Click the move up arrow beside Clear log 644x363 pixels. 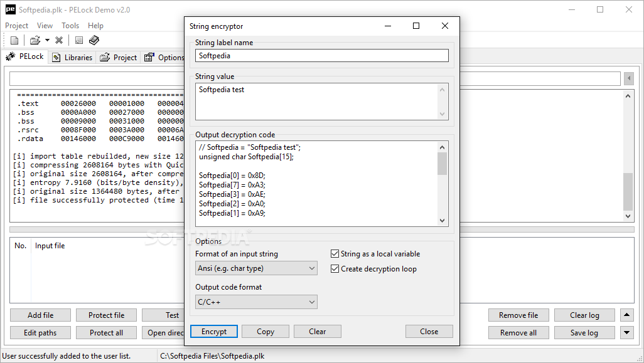coord(627,315)
